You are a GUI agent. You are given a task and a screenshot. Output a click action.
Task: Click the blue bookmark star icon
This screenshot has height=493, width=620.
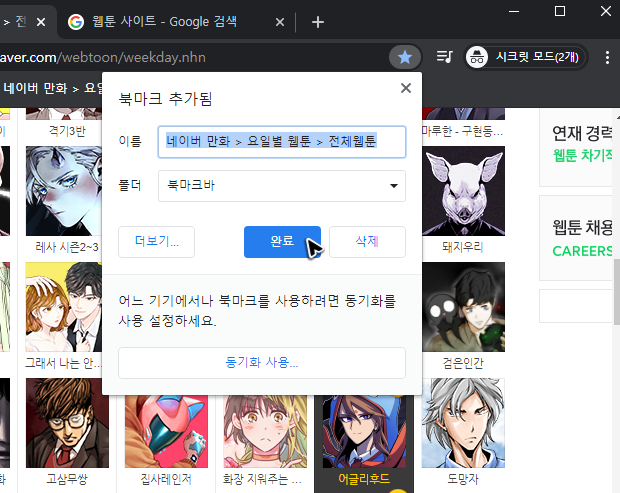coord(405,57)
